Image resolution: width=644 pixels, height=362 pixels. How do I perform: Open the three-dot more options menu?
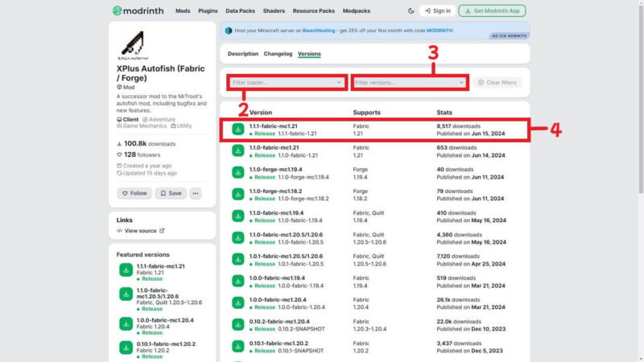pyautogui.click(x=195, y=193)
